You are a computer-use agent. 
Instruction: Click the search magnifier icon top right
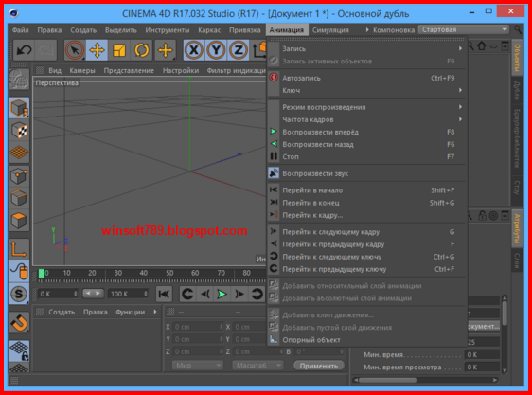point(518,29)
